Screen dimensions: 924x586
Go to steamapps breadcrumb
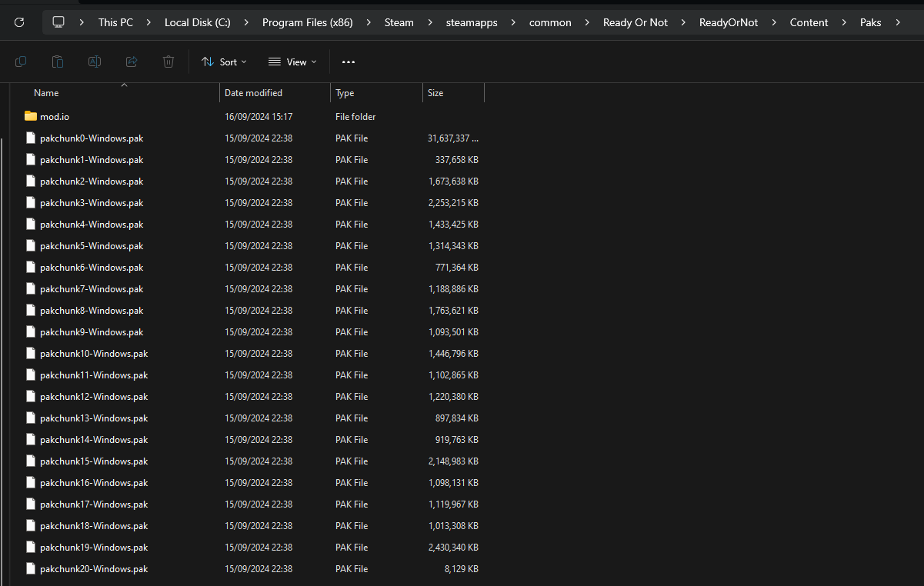click(x=472, y=22)
